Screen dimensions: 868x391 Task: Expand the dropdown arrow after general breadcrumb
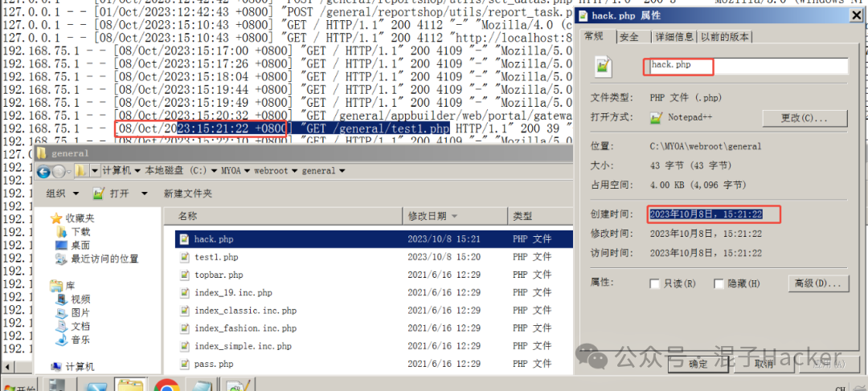click(x=342, y=171)
